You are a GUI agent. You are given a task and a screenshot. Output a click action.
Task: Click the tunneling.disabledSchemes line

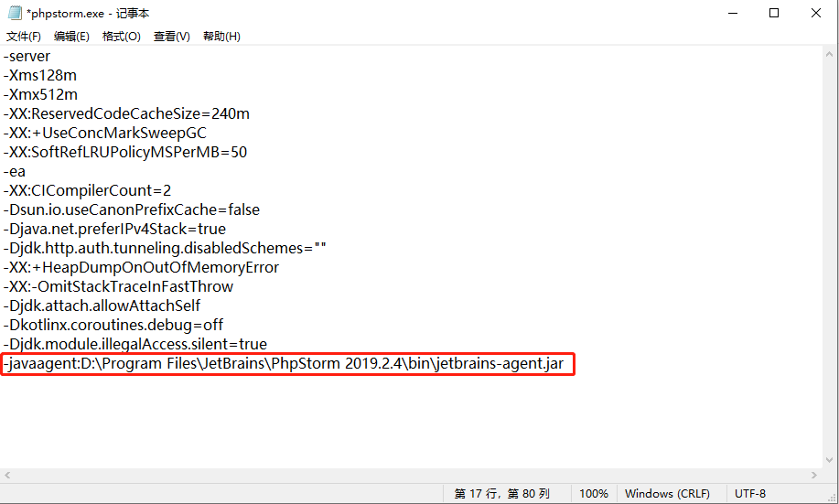click(x=165, y=249)
